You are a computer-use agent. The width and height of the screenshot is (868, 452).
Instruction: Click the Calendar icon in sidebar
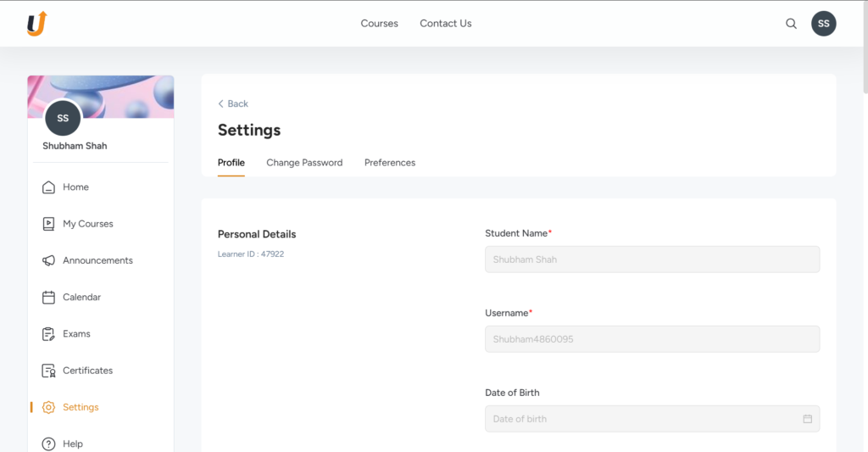click(x=48, y=298)
